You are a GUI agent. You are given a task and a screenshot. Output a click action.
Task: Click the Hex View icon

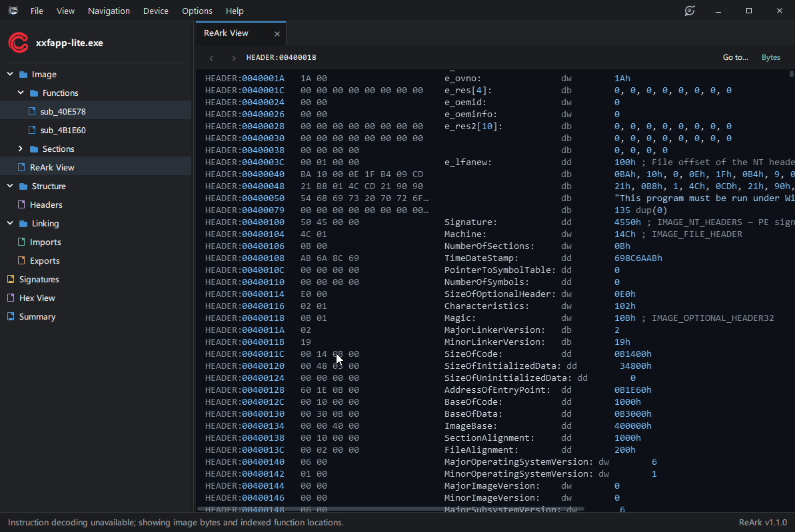(11, 298)
